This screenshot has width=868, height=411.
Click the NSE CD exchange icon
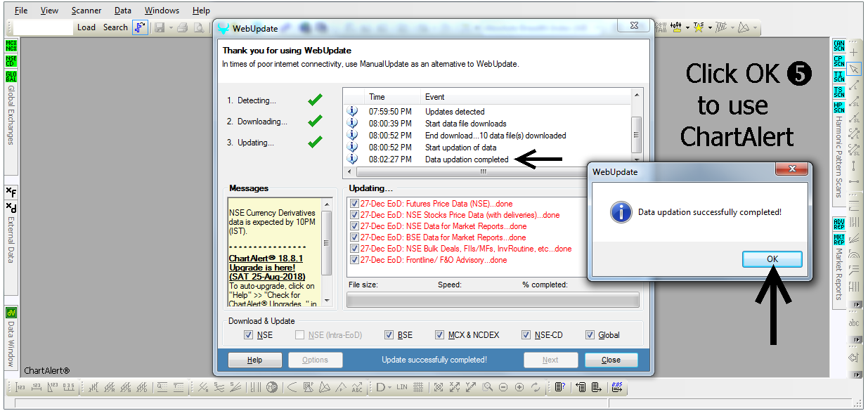coord(11,60)
